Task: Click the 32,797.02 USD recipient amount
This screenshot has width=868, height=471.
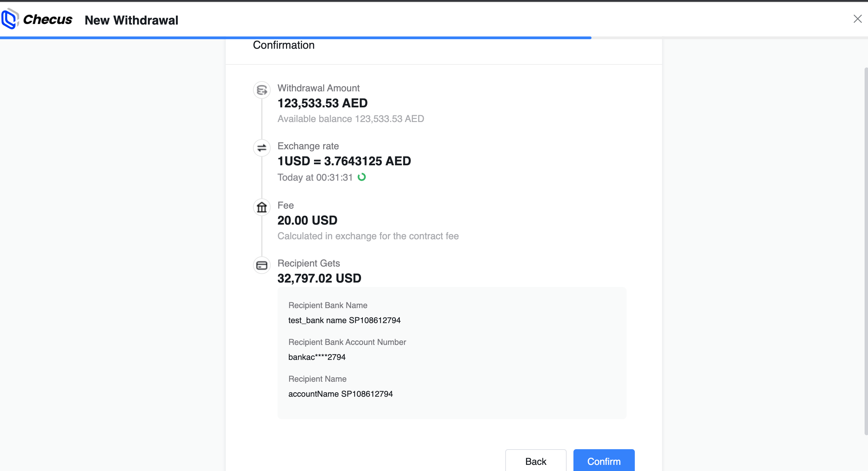Action: 319,278
